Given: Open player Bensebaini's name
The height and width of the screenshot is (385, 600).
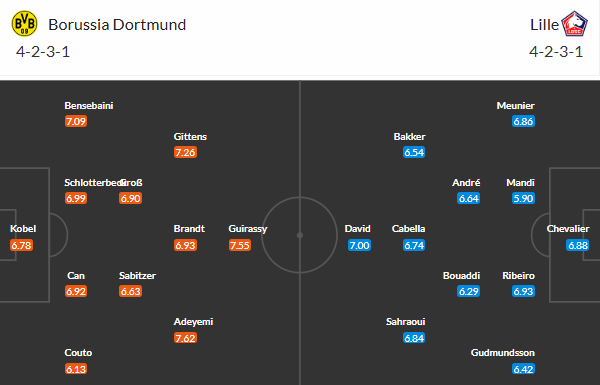Looking at the screenshot, I should [x=89, y=106].
